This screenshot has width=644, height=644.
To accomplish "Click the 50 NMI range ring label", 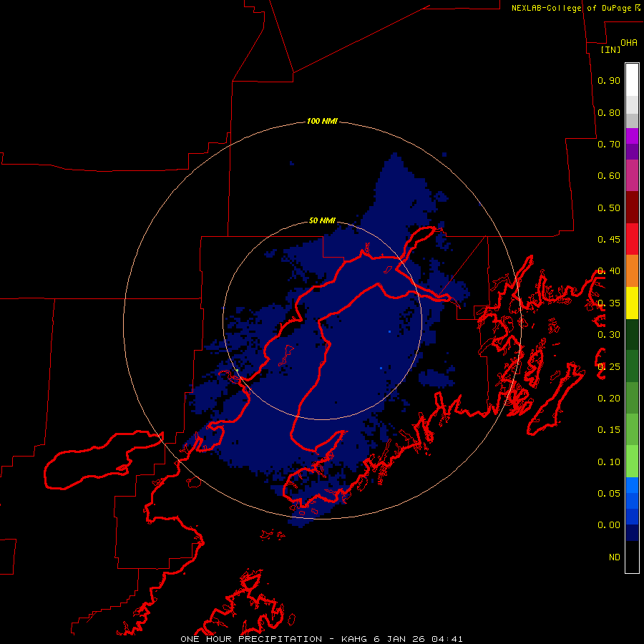I will [322, 220].
